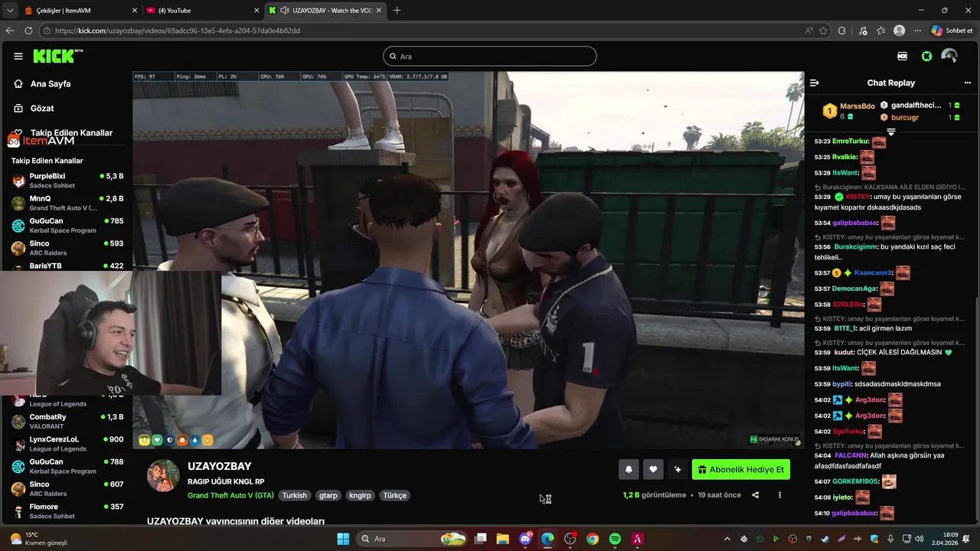This screenshot has height=551, width=980.
Task: Click the address bar URL
Action: 177,31
